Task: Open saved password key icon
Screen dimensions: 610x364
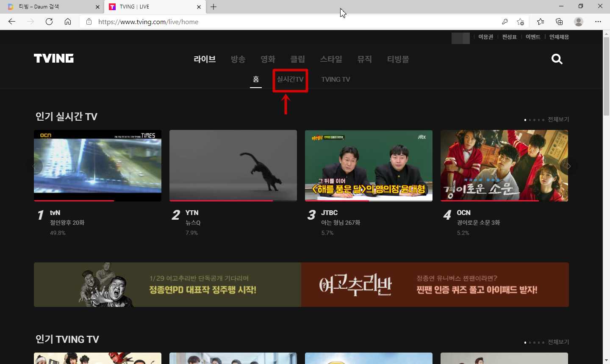Action: click(x=505, y=22)
